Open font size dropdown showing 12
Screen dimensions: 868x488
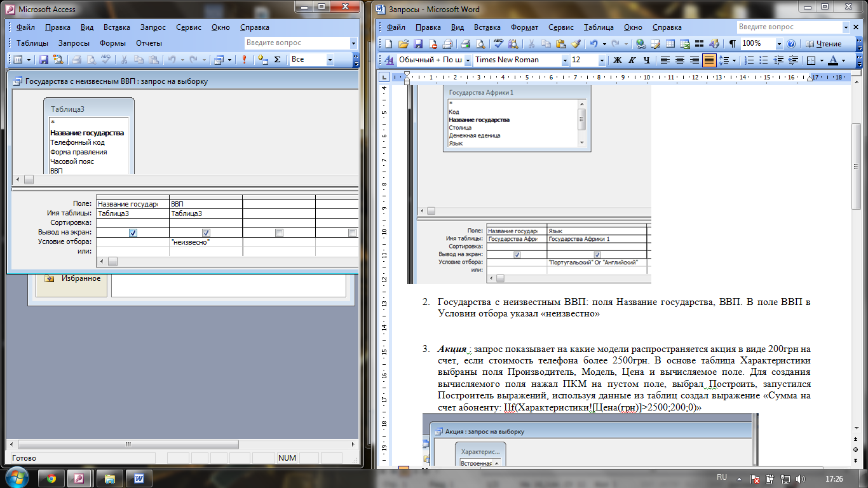[x=602, y=60]
